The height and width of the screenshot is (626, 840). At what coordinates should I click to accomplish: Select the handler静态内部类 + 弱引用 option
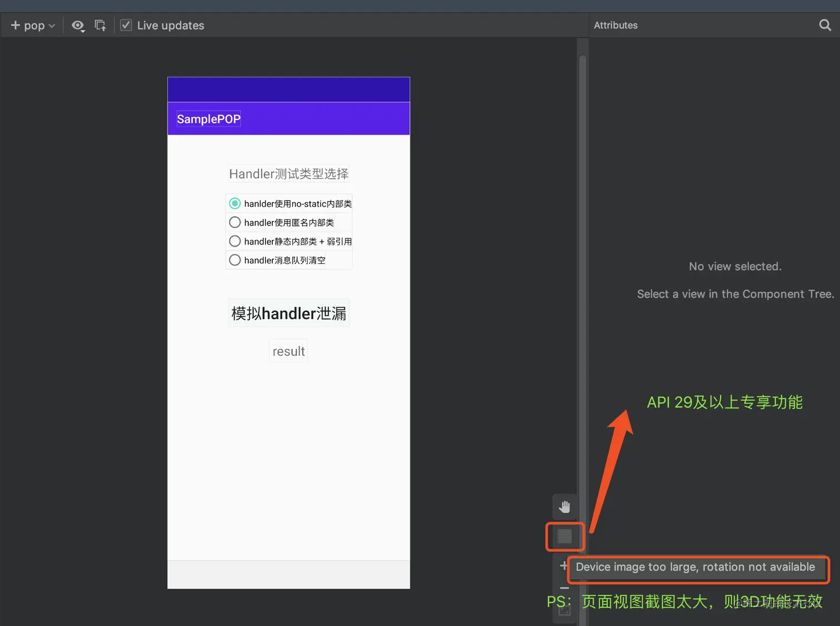234,241
